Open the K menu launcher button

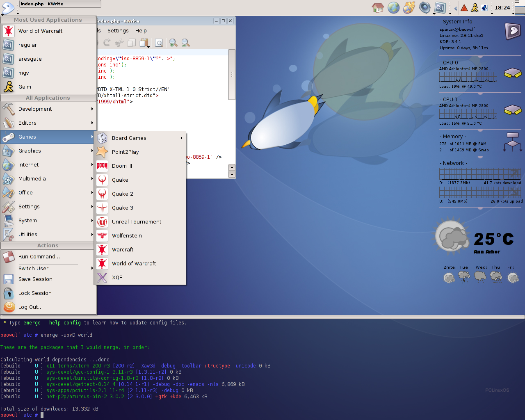8,8
